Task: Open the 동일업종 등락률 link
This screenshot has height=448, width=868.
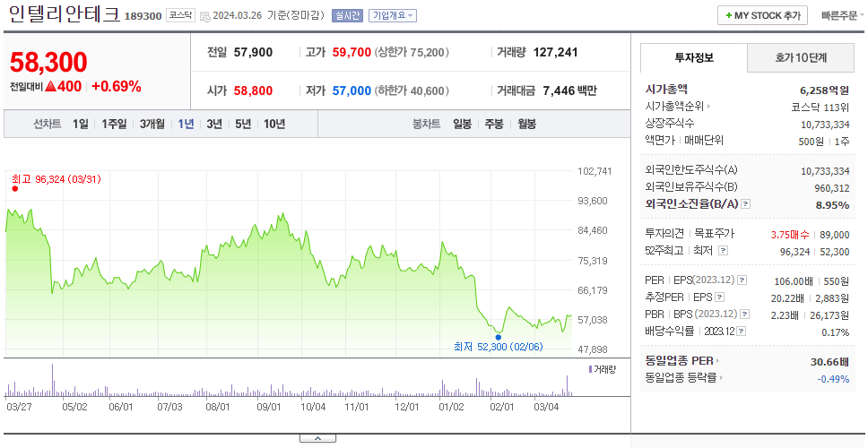Action: tap(681, 378)
